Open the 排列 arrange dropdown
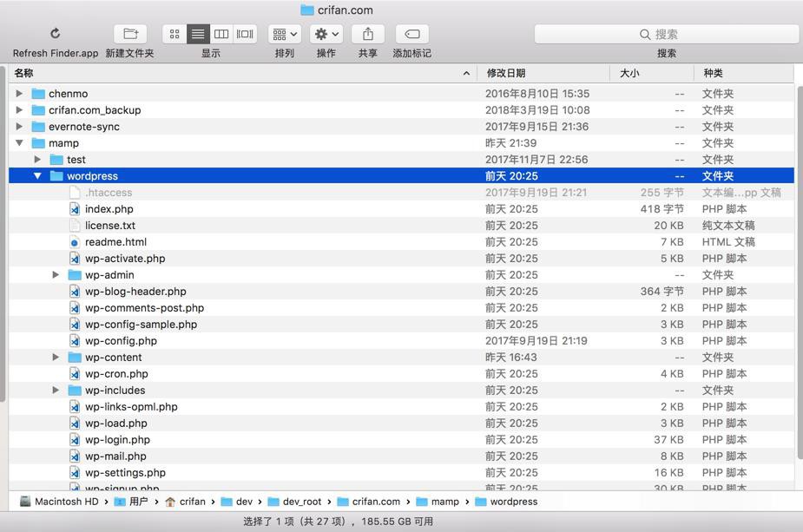Screen dimensions: 803x532 [285, 35]
